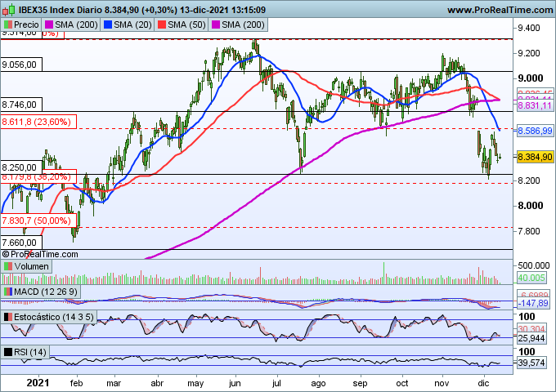Select the Precio legend label
The image size is (556, 392).
(26, 24)
